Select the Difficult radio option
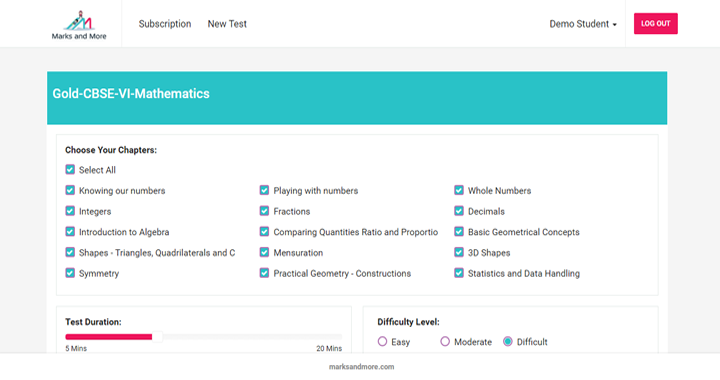 (x=507, y=341)
